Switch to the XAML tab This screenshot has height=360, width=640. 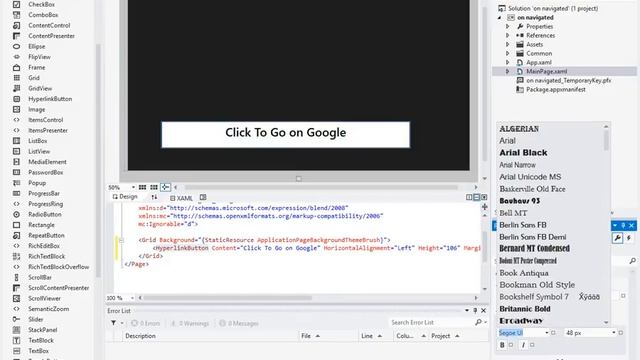[x=181, y=198]
